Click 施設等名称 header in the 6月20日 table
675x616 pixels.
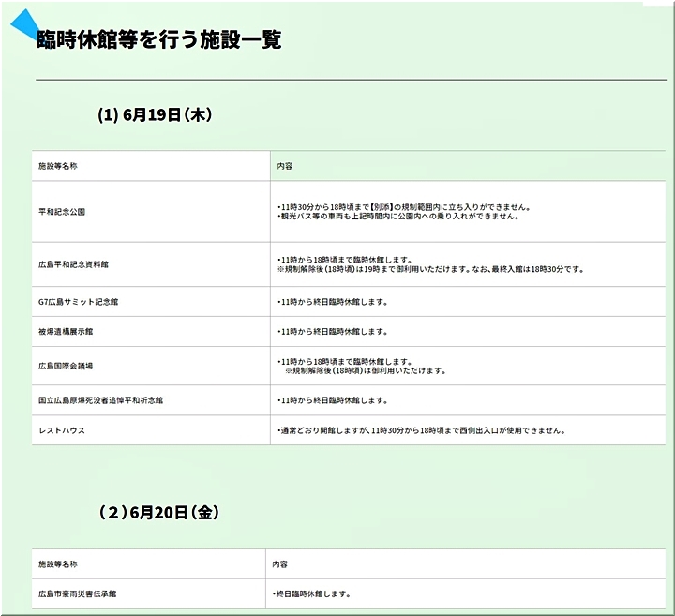[58, 564]
